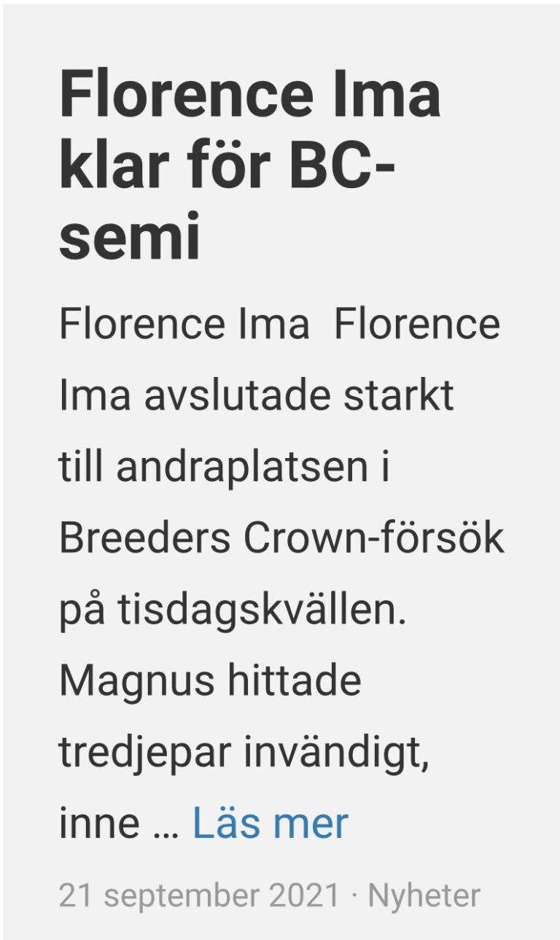560x940 pixels.
Task: Click the text 'på tisdagskvällen.'
Action: [x=232, y=611]
